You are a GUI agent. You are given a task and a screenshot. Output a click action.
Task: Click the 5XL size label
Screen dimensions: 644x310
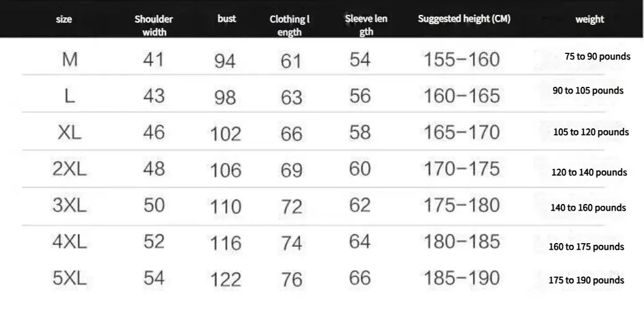[69, 278]
